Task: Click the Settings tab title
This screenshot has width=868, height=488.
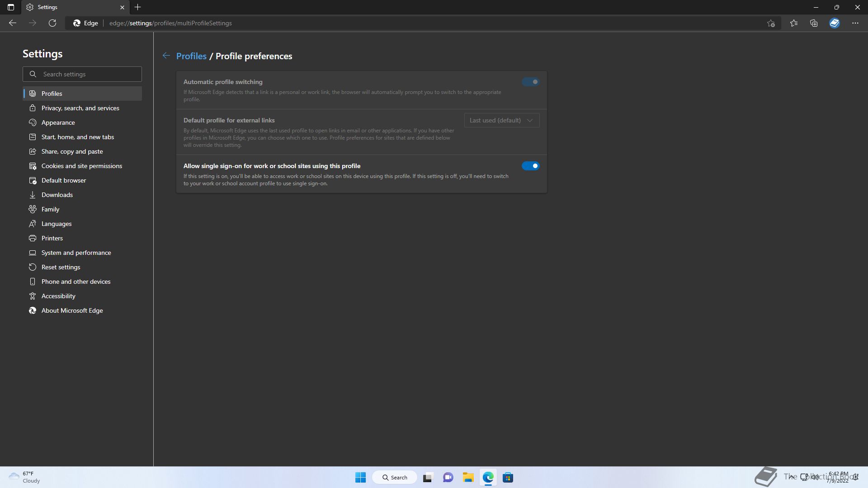Action: click(47, 7)
